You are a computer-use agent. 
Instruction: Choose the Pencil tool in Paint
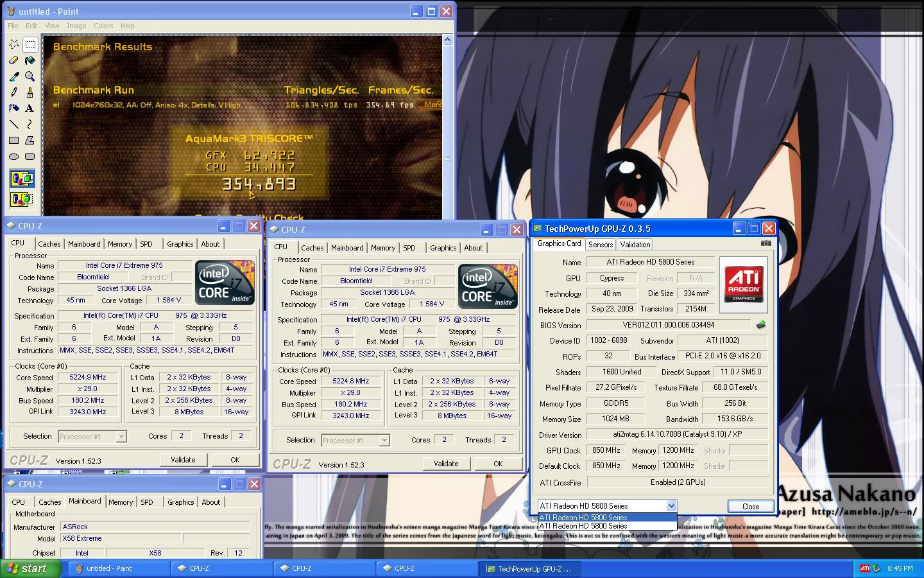(14, 92)
